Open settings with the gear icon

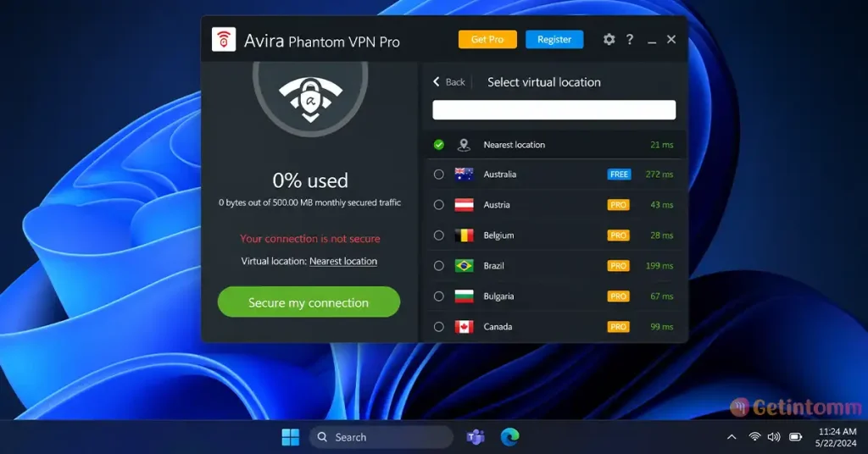click(609, 39)
